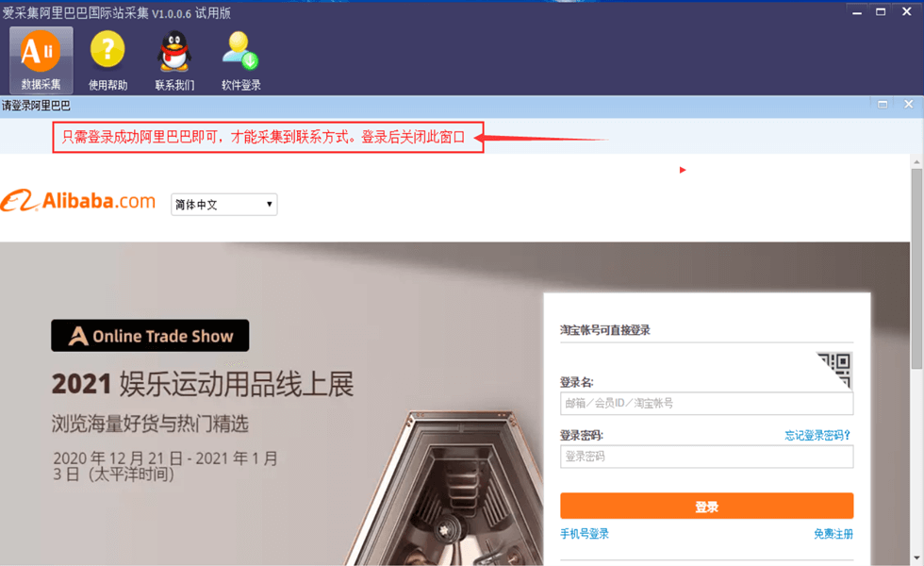
Task: Close the 请登录阿里巴巴 login sub-window
Action: click(x=908, y=105)
